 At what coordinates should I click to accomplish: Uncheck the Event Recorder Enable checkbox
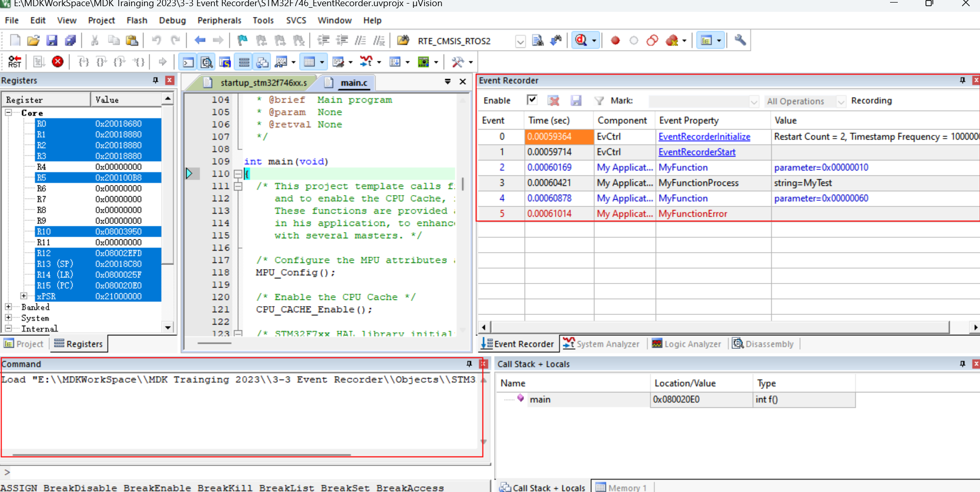coord(532,100)
